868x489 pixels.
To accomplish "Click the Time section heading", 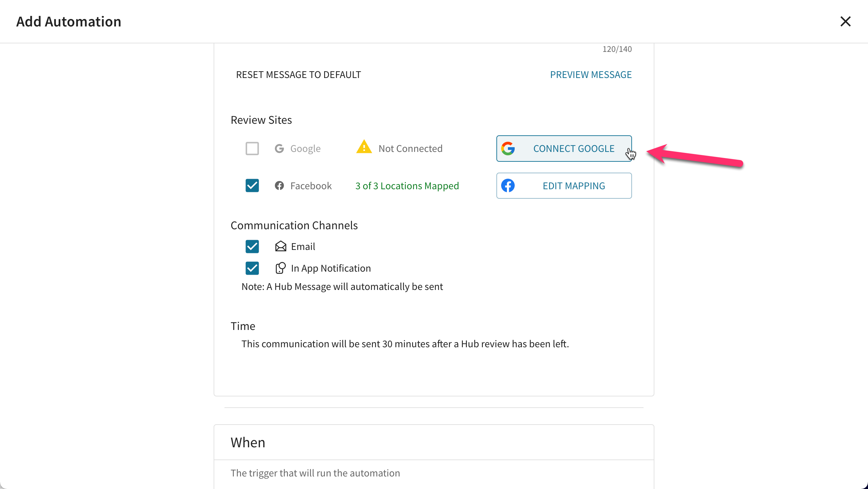I will [x=243, y=326].
